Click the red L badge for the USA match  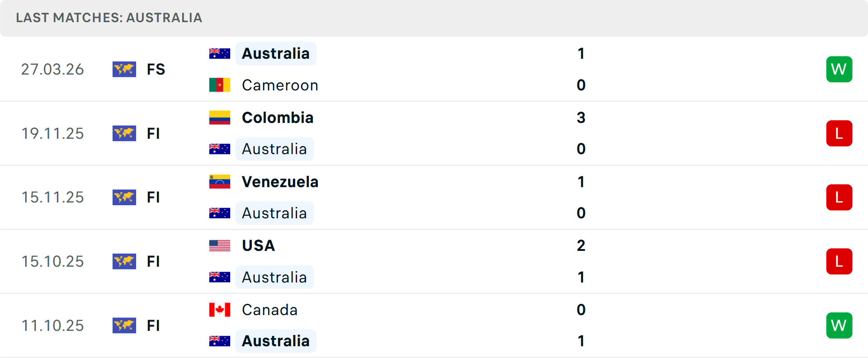(x=839, y=261)
